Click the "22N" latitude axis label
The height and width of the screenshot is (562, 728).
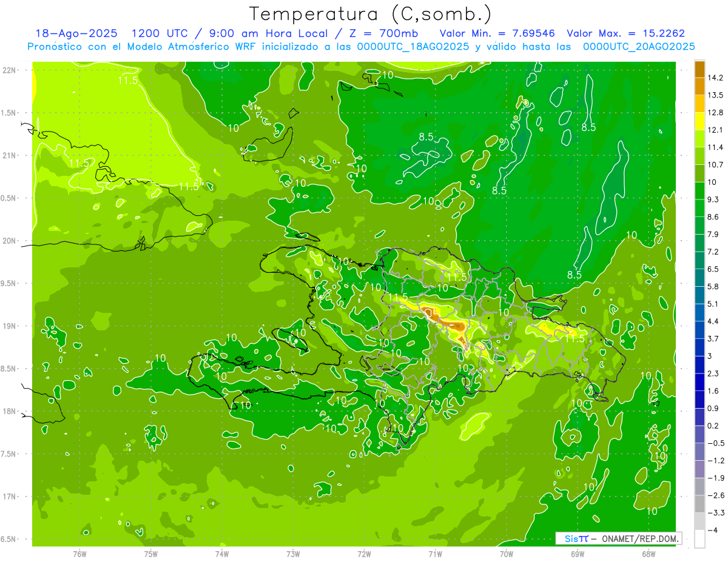pyautogui.click(x=9, y=70)
